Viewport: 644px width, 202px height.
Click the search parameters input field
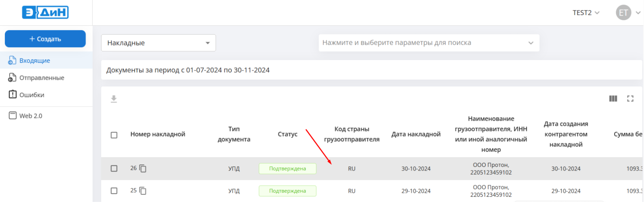[x=419, y=43]
